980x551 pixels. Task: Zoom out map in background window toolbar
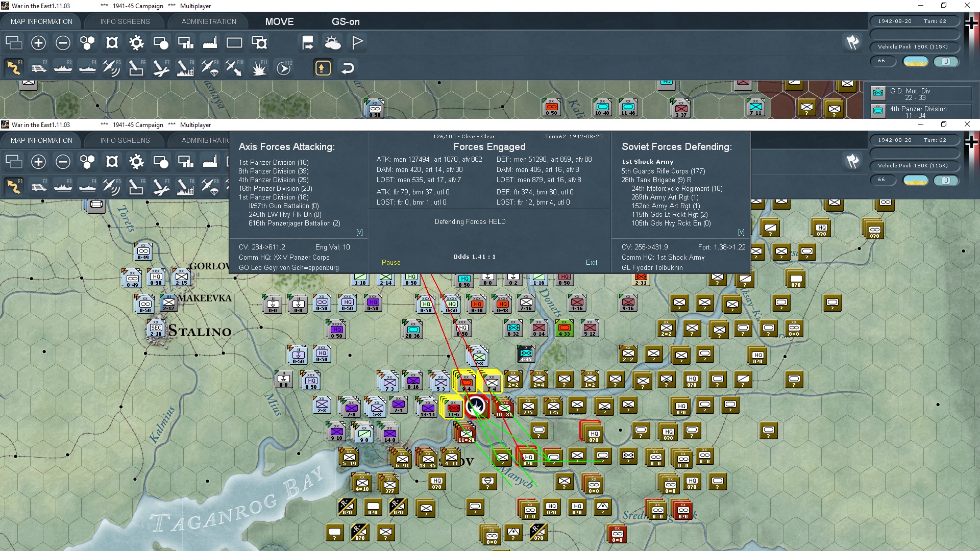(63, 43)
